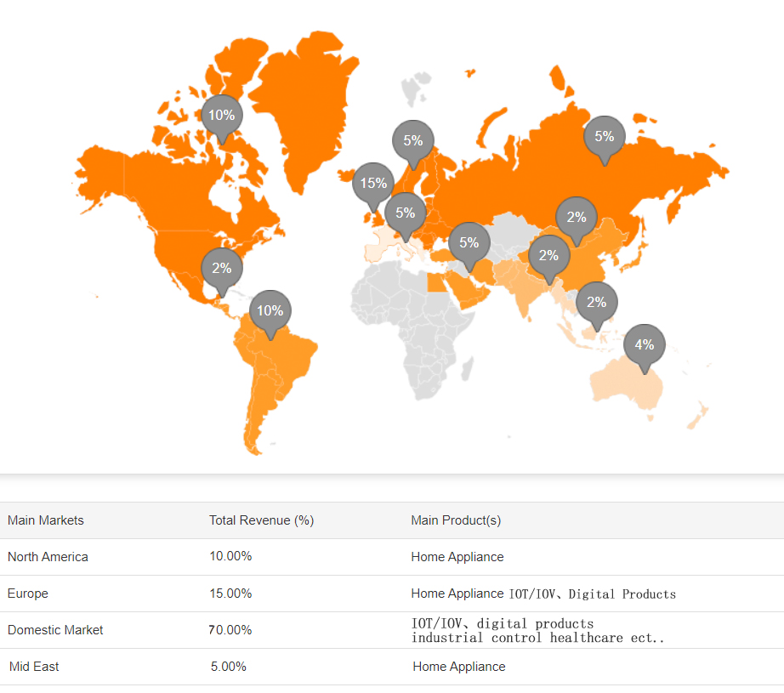Viewport: 784px width, 693px height.
Task: Click the Main Markets column header
Action: click(46, 520)
